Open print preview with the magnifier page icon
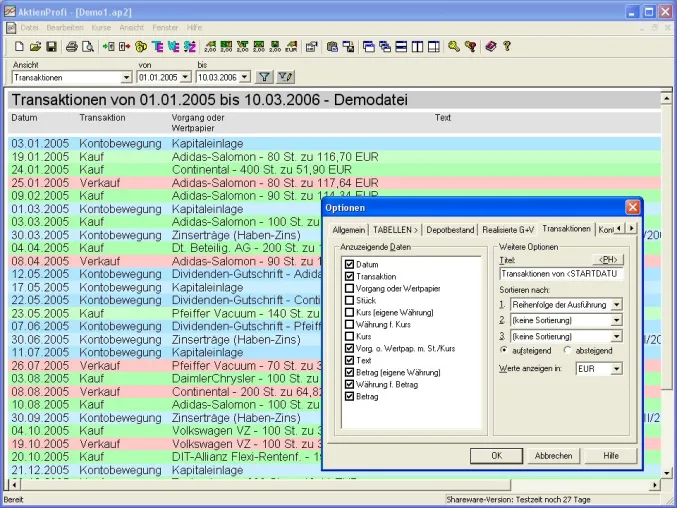This screenshot has height=508, width=677. tap(88, 47)
